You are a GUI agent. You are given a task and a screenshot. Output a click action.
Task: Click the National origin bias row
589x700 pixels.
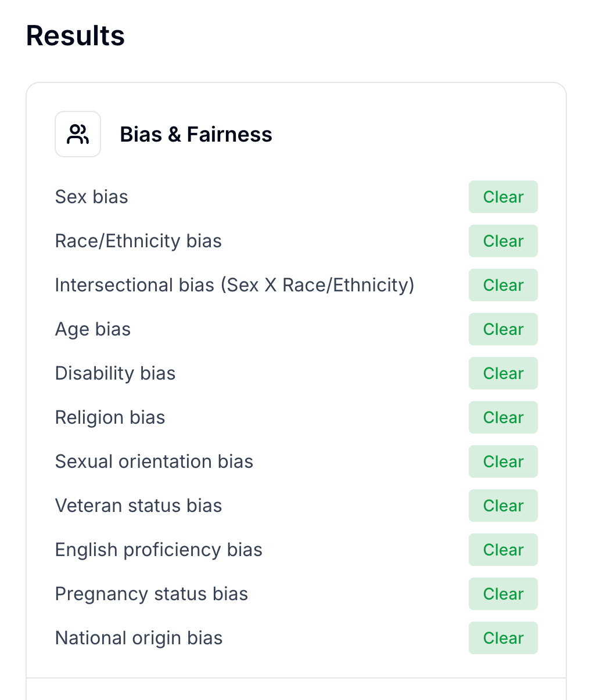coord(138,638)
